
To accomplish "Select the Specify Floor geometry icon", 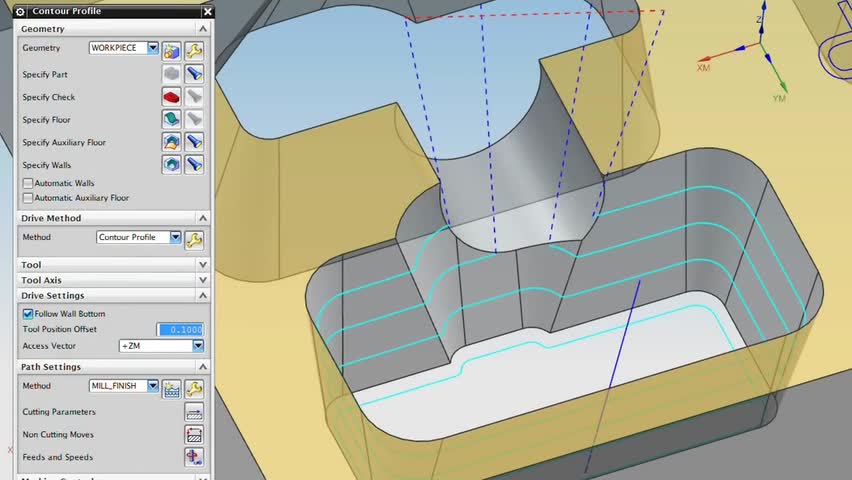I will tap(171, 119).
